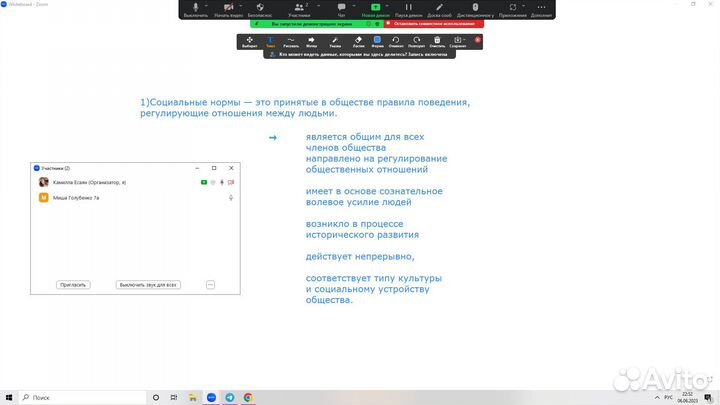
Task: Close the annotation toolbar with red X
Action: pos(478,40)
